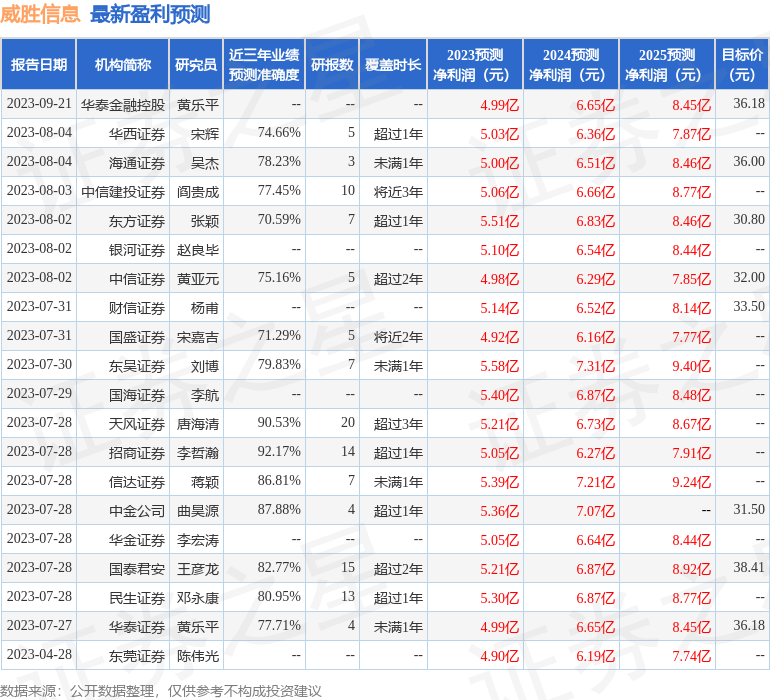Select institution 华金证券
The height and width of the screenshot is (700, 770).
pos(137,539)
